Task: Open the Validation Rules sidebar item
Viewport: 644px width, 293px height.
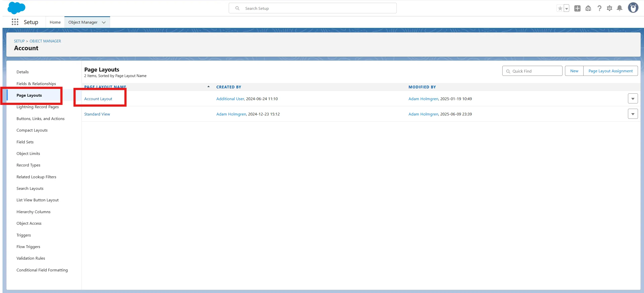Action: (x=31, y=258)
